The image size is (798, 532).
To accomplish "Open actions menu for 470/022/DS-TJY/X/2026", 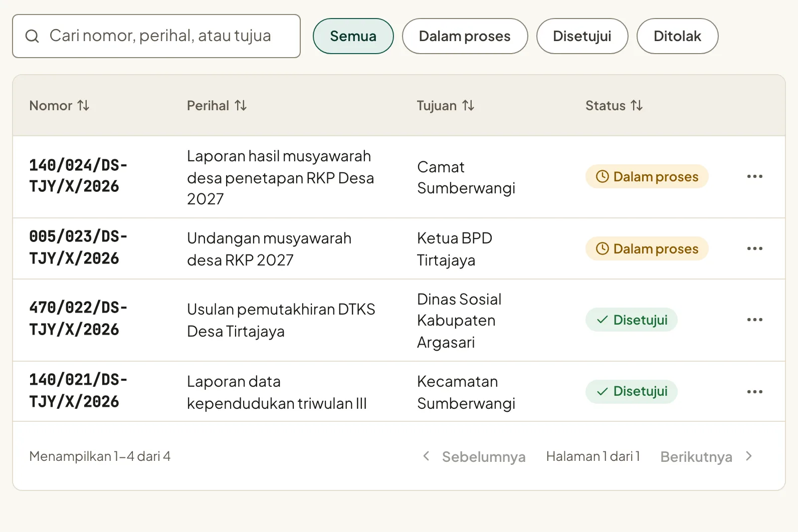I will (754, 320).
